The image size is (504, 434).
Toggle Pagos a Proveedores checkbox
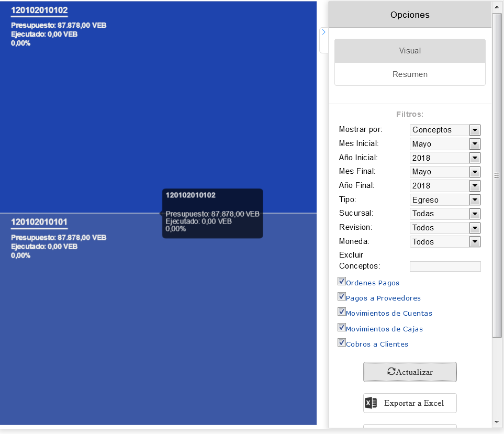coord(342,296)
